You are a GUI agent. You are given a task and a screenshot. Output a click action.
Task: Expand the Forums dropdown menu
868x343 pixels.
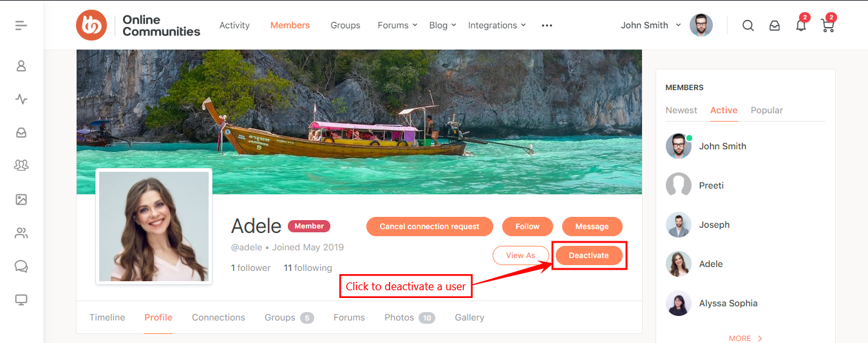(397, 26)
